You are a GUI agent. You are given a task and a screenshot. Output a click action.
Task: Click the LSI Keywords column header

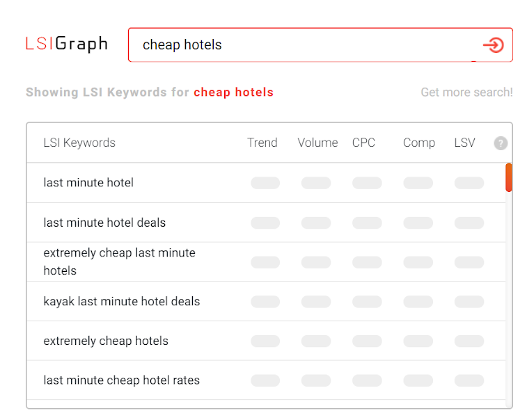pyautogui.click(x=79, y=143)
